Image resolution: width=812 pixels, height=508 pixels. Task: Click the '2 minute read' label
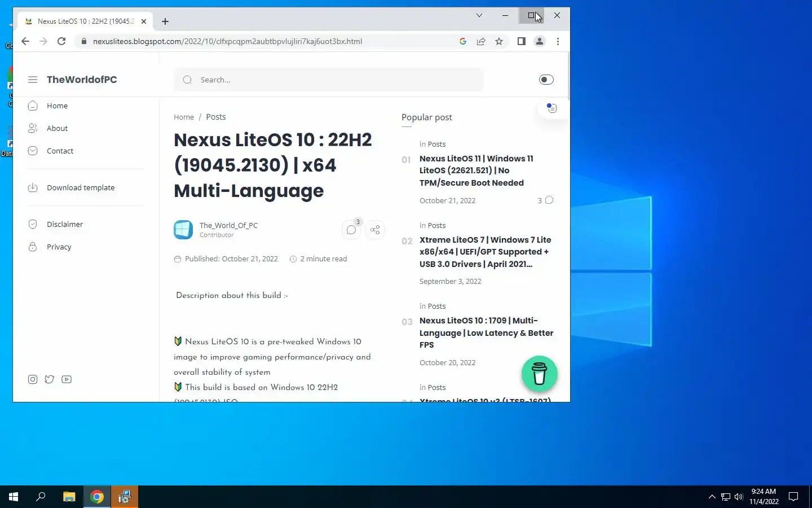point(324,259)
